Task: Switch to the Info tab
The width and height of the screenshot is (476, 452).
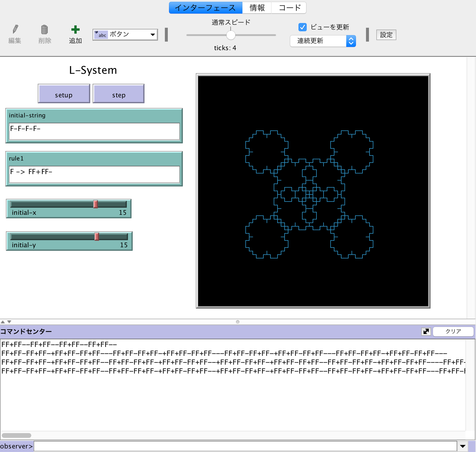Action: pyautogui.click(x=257, y=8)
